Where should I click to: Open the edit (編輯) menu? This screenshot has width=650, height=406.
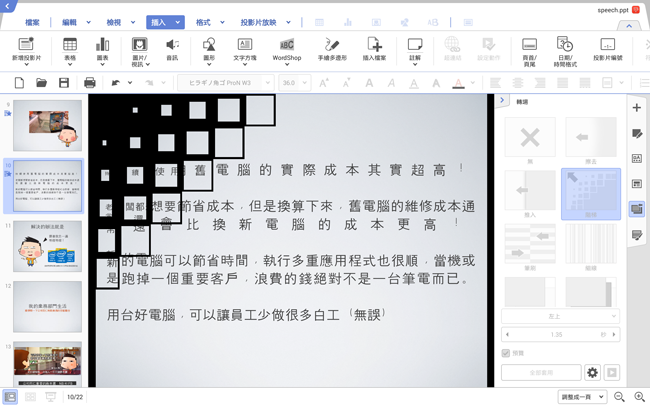[x=69, y=22]
